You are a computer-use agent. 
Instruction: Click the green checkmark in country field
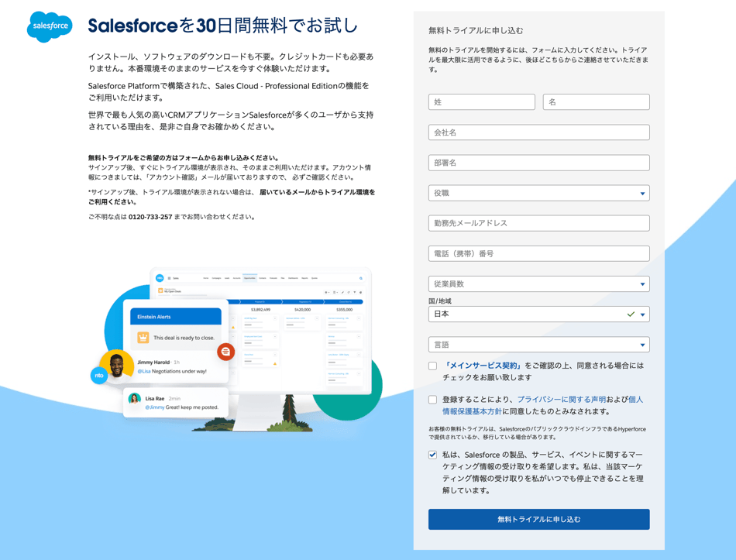(x=631, y=314)
